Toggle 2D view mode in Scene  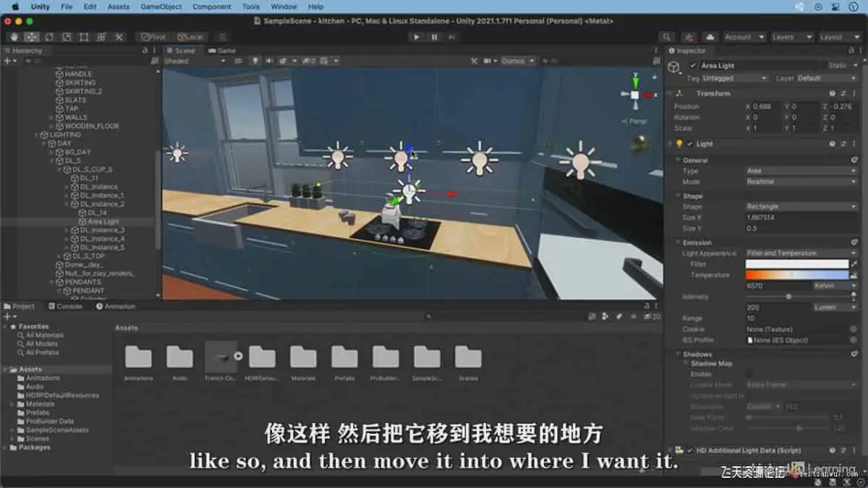[238, 61]
